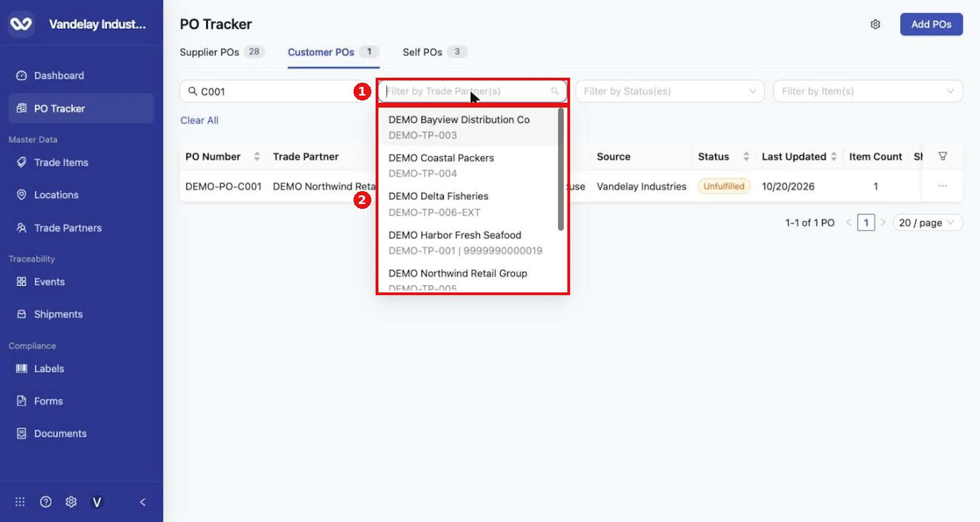Sort by Last Updated column

tap(834, 156)
